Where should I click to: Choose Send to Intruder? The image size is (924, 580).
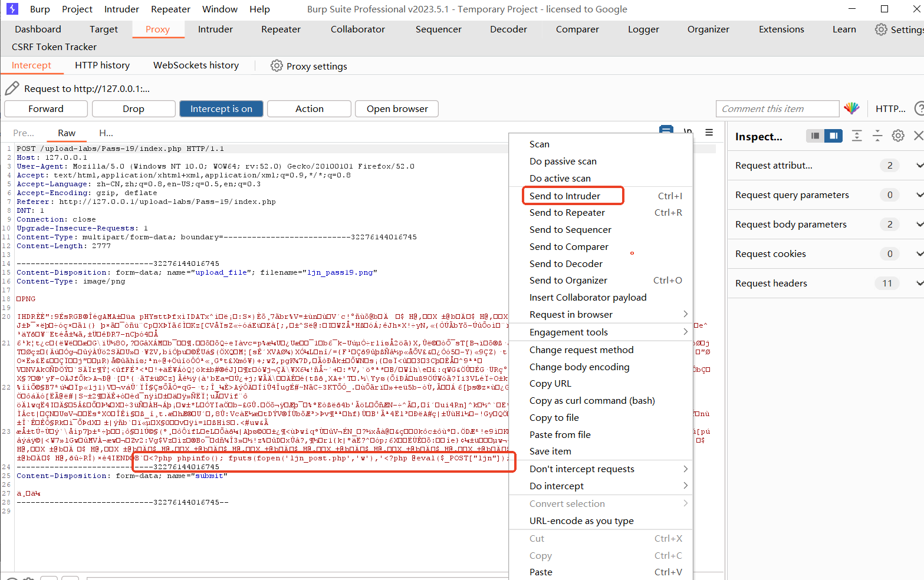click(x=600, y=196)
